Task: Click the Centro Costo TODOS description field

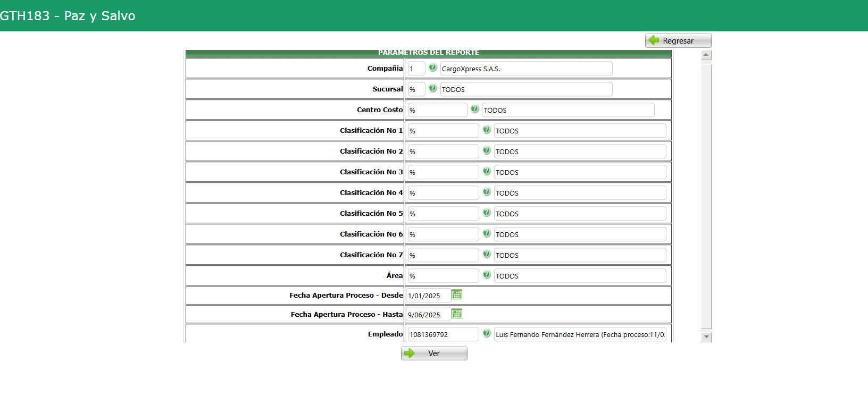Action: coord(568,110)
